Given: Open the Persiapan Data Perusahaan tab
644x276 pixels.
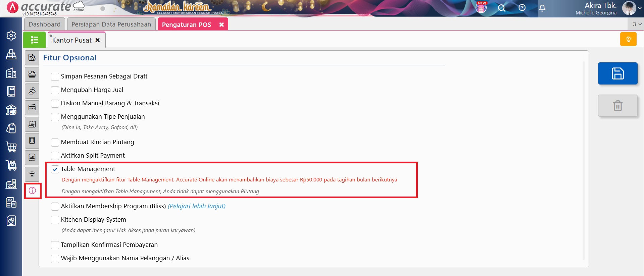Looking at the screenshot, I should tap(111, 24).
